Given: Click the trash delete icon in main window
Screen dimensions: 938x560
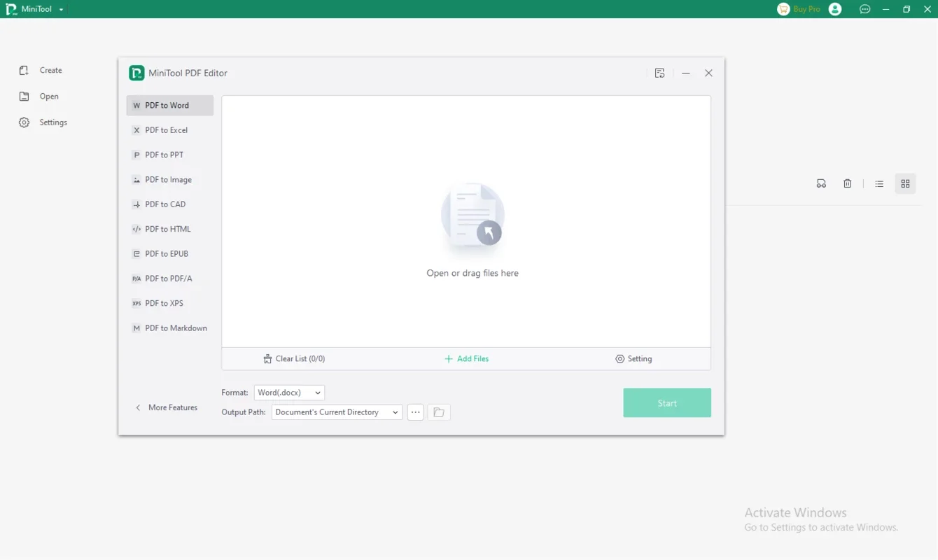Looking at the screenshot, I should pyautogui.click(x=847, y=183).
